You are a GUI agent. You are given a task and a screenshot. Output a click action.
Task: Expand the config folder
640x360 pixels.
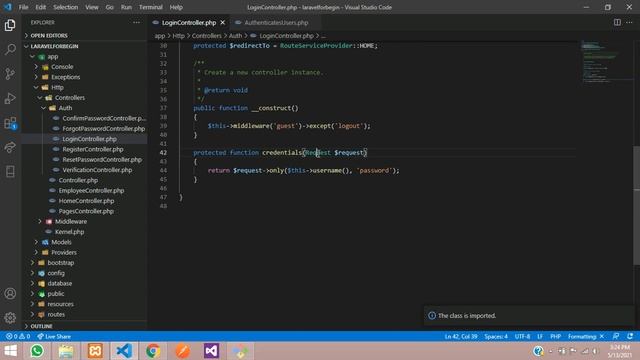tap(85, 273)
